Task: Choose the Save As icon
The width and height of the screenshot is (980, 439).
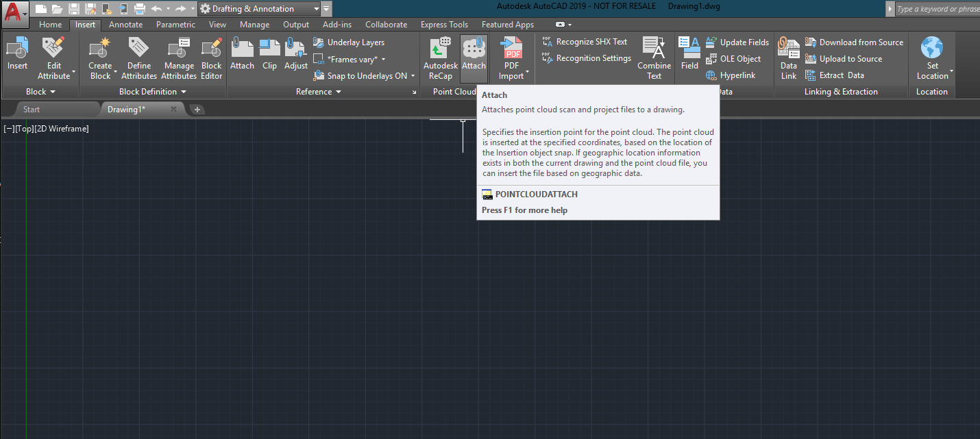Action: pos(89,9)
